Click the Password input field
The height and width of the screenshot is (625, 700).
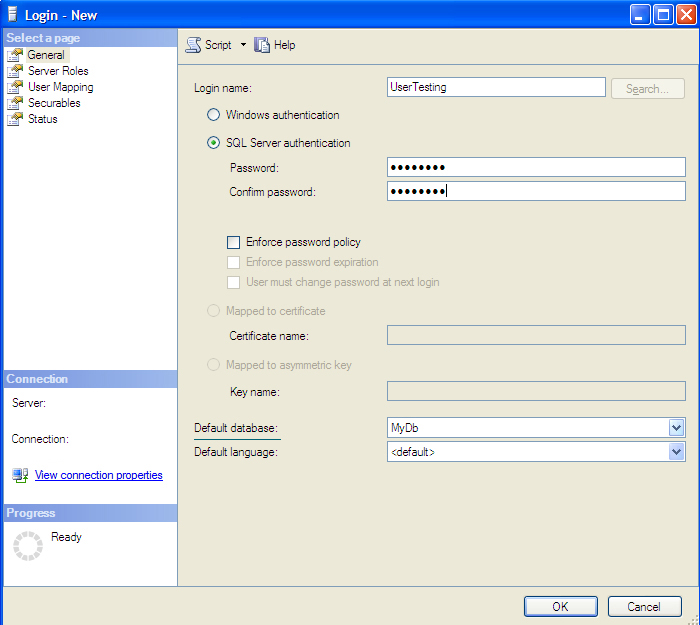click(536, 167)
